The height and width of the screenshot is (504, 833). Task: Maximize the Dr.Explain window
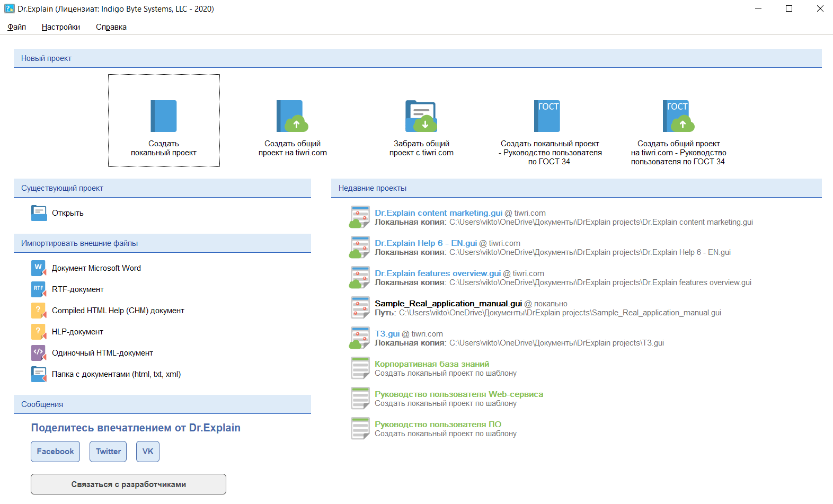click(789, 8)
